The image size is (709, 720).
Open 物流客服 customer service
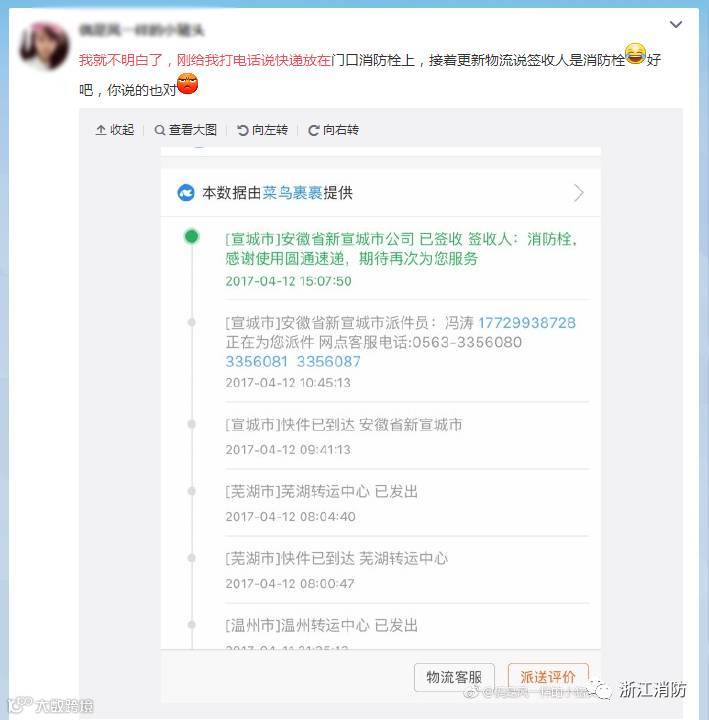454,677
